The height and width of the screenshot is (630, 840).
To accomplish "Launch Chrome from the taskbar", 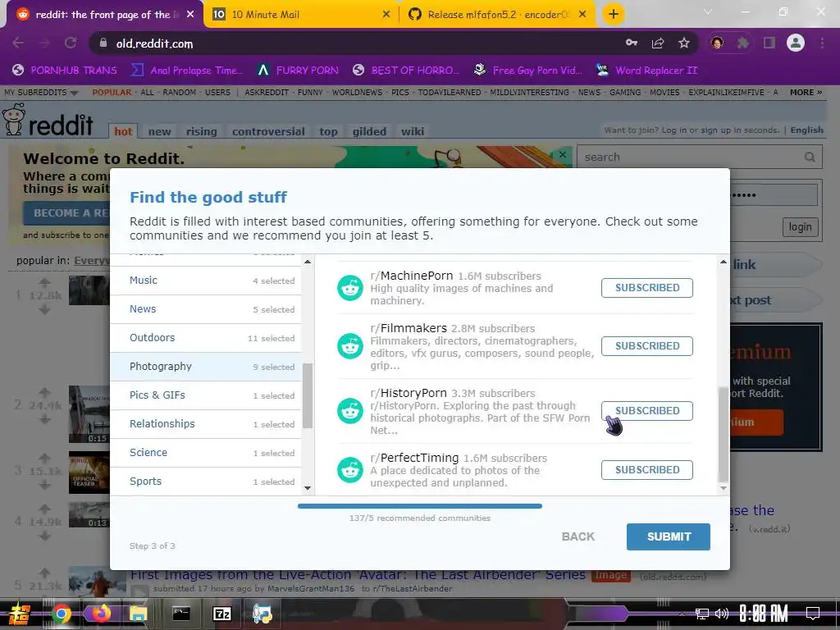I will [x=62, y=614].
